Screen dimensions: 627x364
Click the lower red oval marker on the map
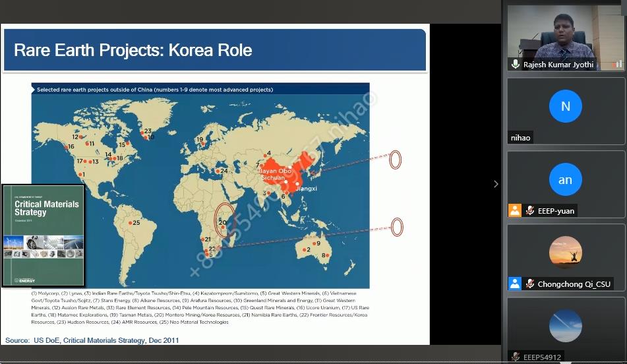pos(397,228)
